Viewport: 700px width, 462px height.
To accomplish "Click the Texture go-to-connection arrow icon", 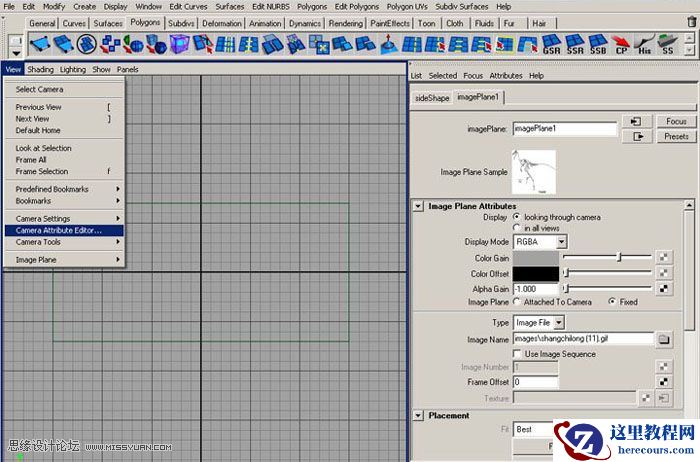I will (x=664, y=397).
